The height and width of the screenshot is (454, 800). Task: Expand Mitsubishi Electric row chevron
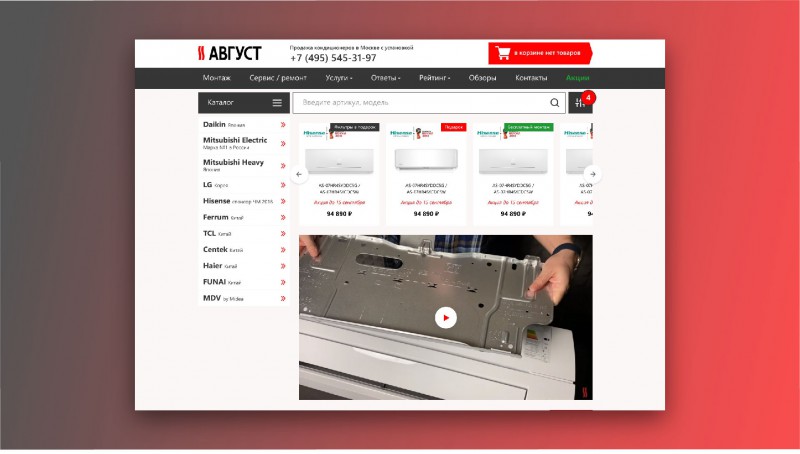[283, 143]
